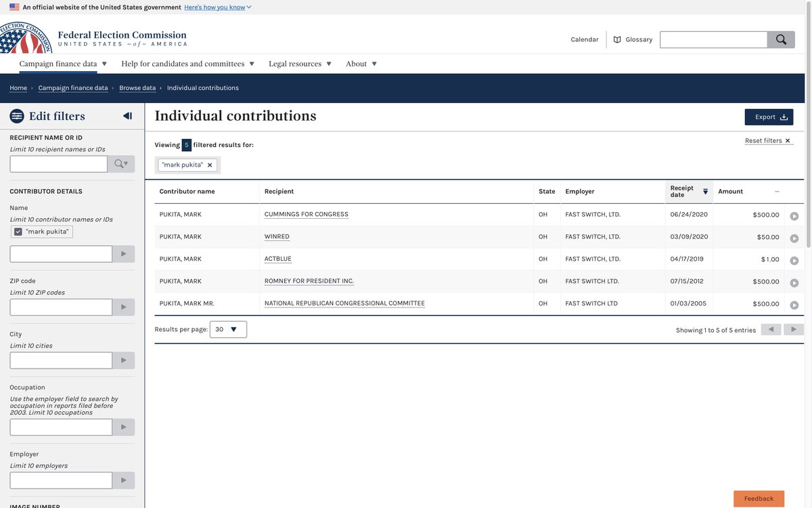Click the Export button
Screen dimensions: 812x508
[769, 117]
